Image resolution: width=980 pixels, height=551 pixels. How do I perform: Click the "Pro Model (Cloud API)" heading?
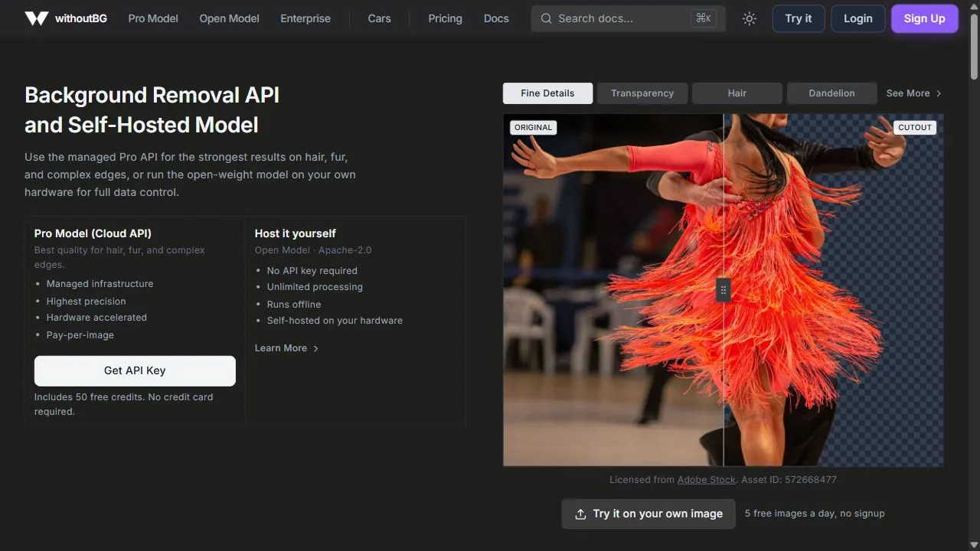tap(93, 233)
